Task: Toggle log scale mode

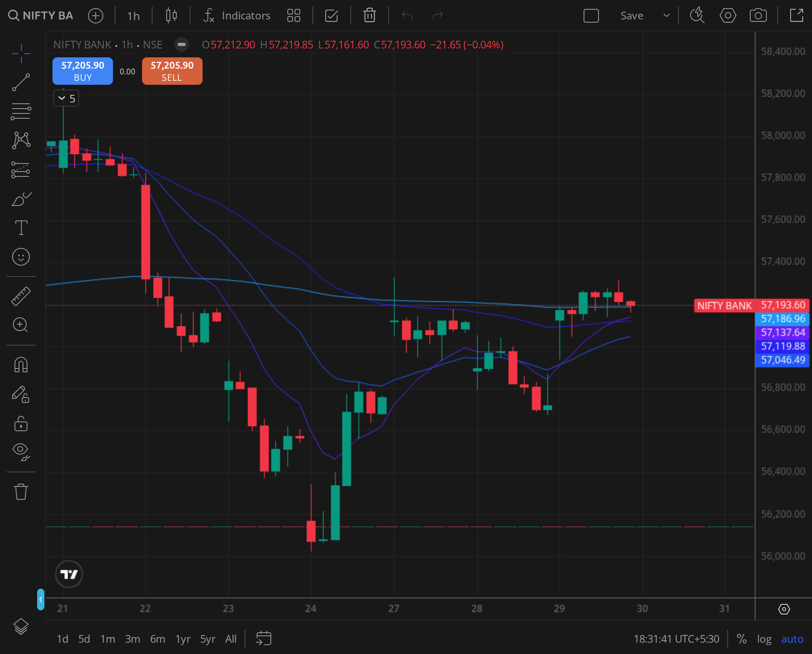Action: point(764,639)
